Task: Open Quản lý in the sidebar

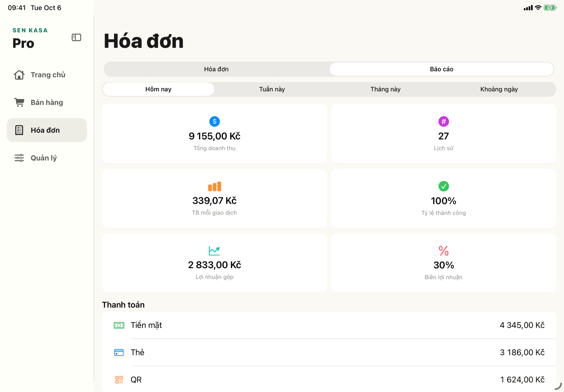Action: click(x=47, y=158)
